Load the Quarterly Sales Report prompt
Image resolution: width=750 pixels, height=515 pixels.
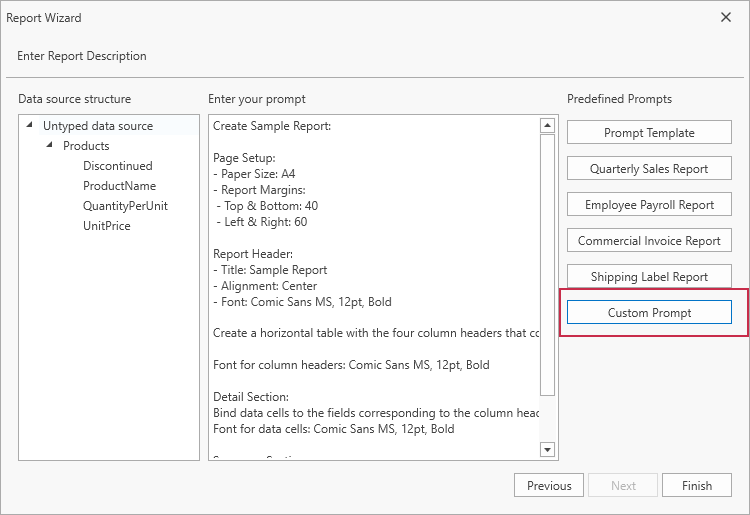[x=649, y=169]
